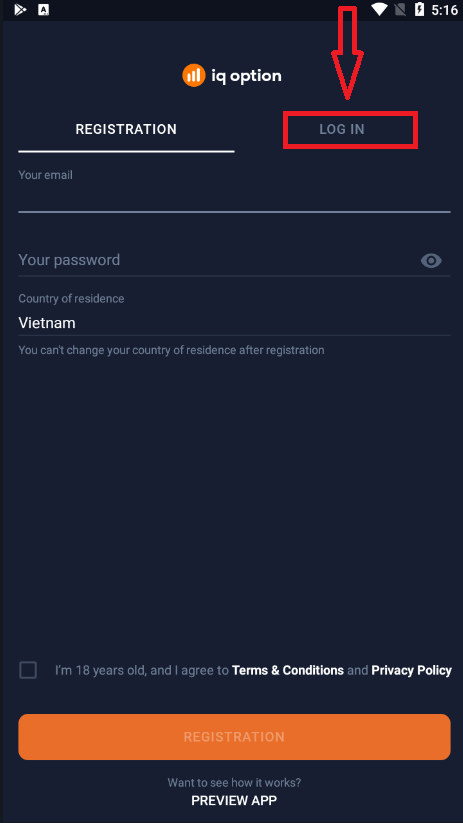463x823 pixels.
Task: Tap the Wi-Fi signal icon
Action: pyautogui.click(x=379, y=9)
